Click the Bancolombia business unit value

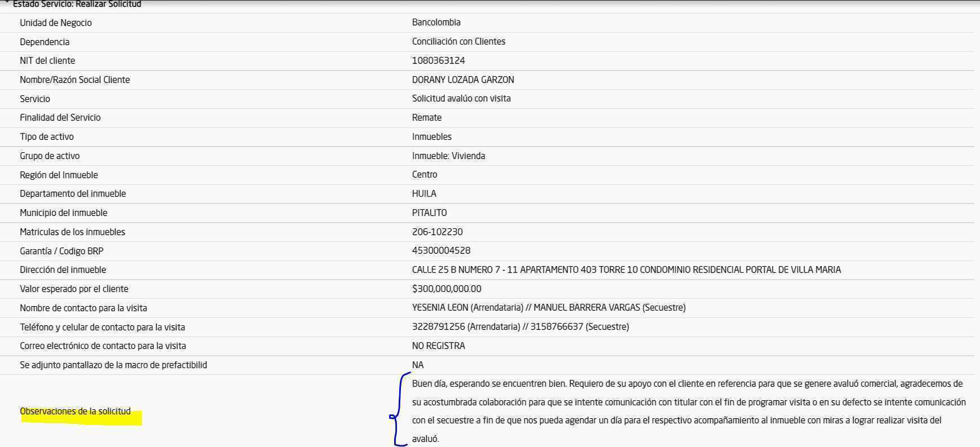(436, 23)
